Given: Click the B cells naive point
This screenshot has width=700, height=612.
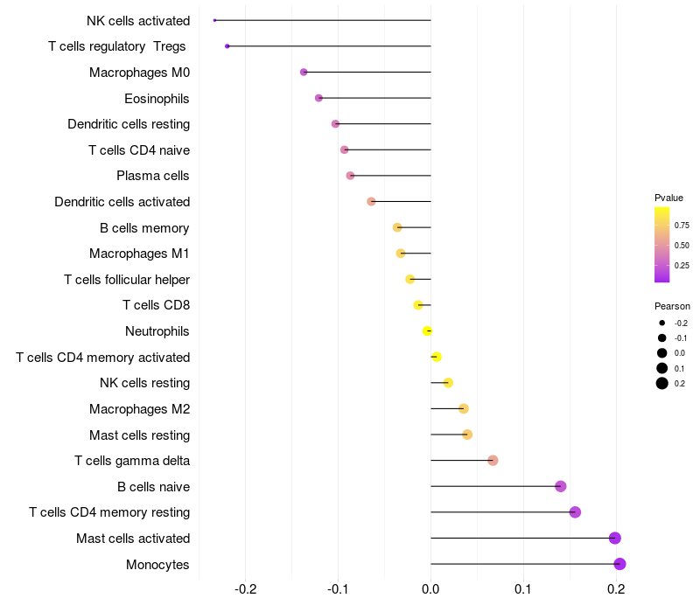Looking at the screenshot, I should point(561,486).
